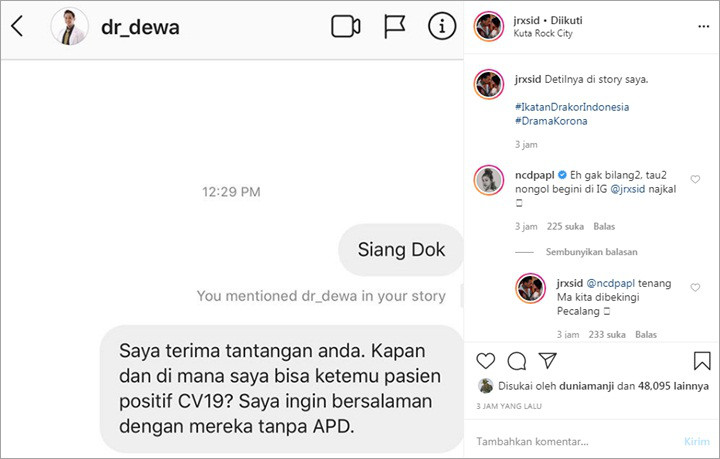View the Kuta Rock City location
This screenshot has width=720, height=459.
[543, 34]
